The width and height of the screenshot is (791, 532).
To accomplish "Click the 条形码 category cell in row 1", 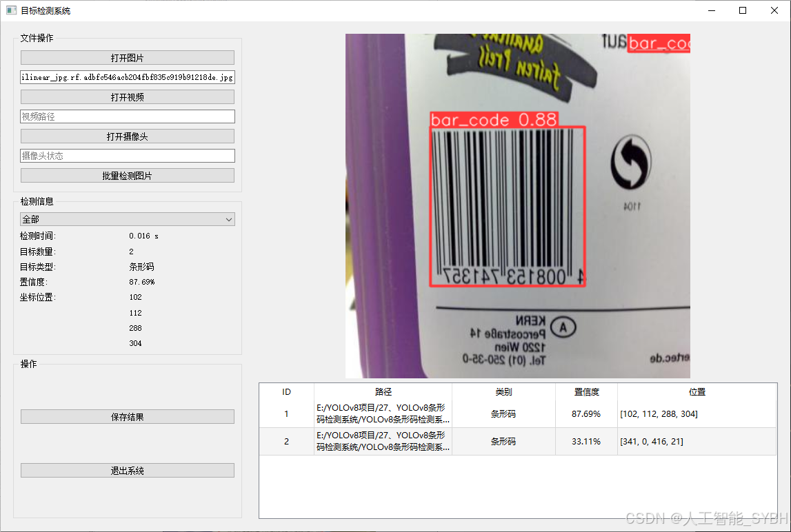I will 503,413.
